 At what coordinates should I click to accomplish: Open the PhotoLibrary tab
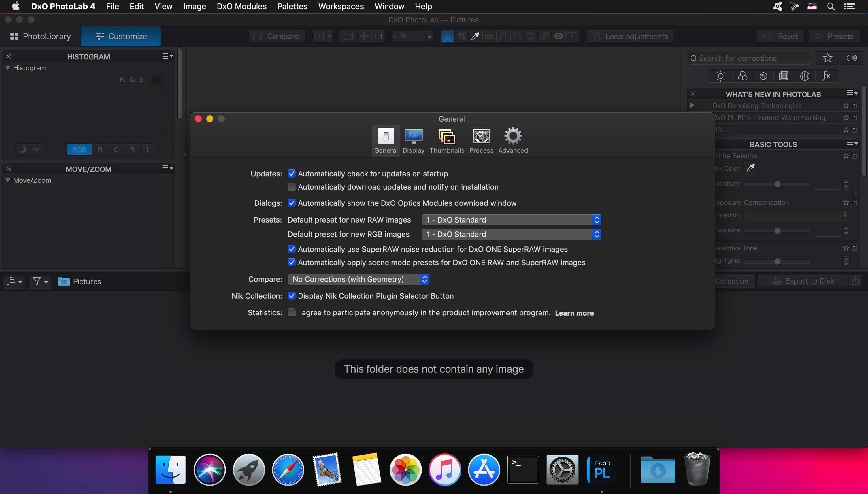[40, 36]
